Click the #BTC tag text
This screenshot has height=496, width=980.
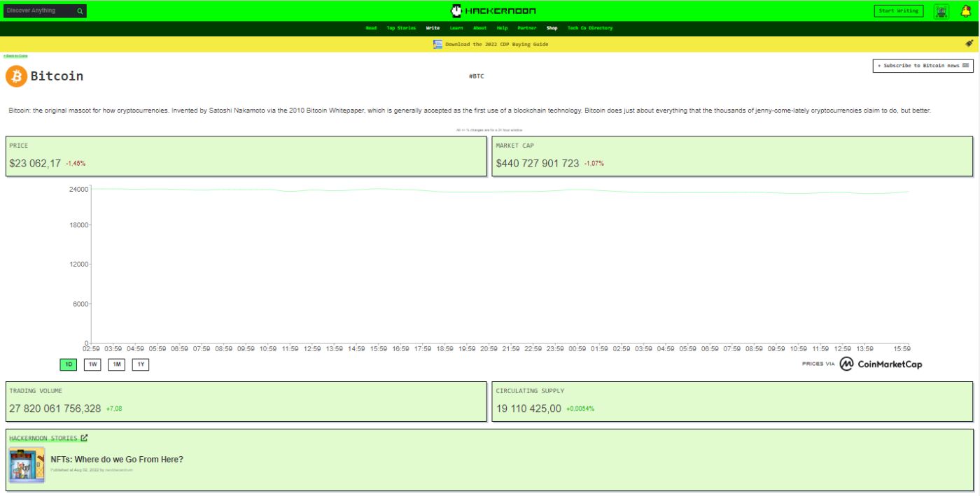click(x=477, y=76)
